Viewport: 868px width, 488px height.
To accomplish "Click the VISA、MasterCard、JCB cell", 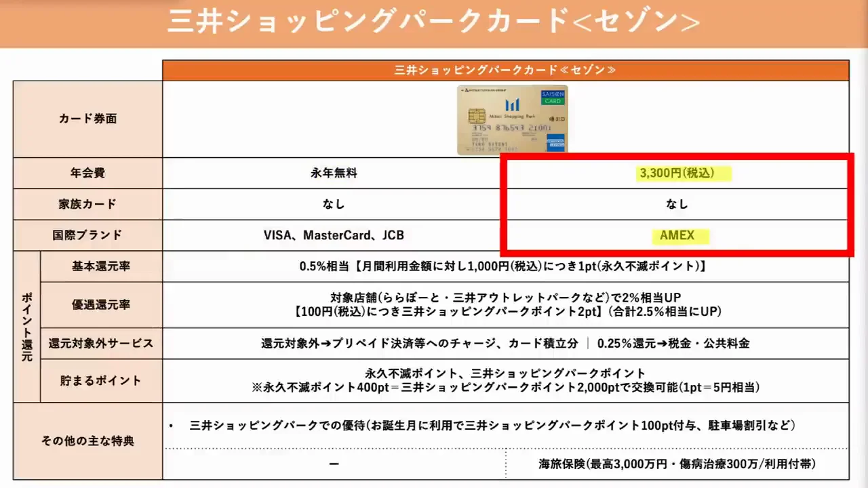I will (334, 235).
